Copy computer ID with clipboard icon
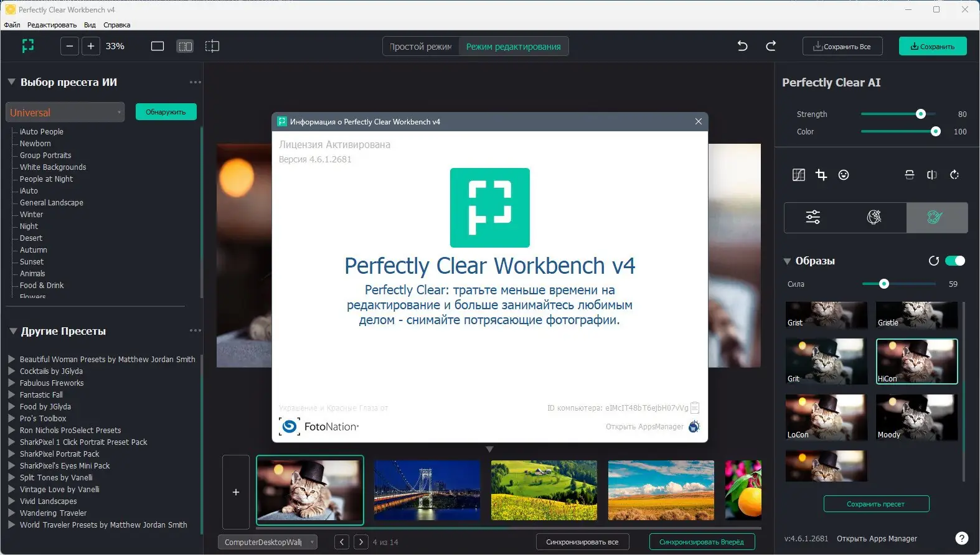The height and width of the screenshot is (555, 980). coord(695,408)
